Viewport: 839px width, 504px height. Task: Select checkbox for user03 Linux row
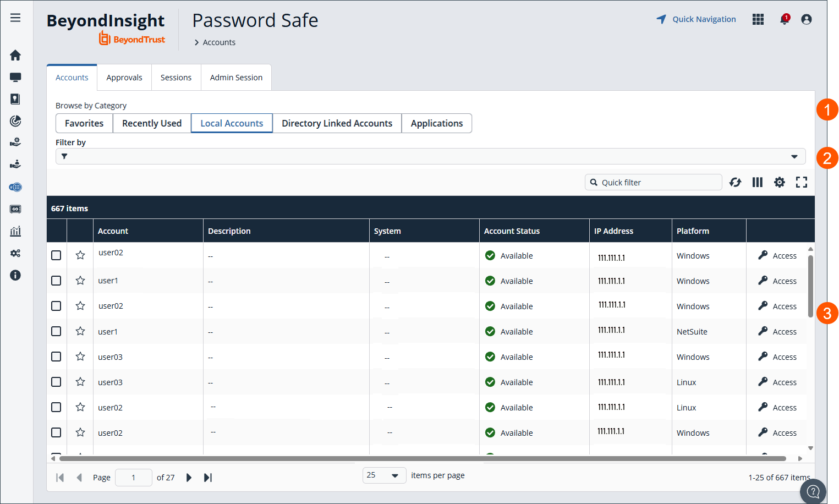click(x=56, y=382)
